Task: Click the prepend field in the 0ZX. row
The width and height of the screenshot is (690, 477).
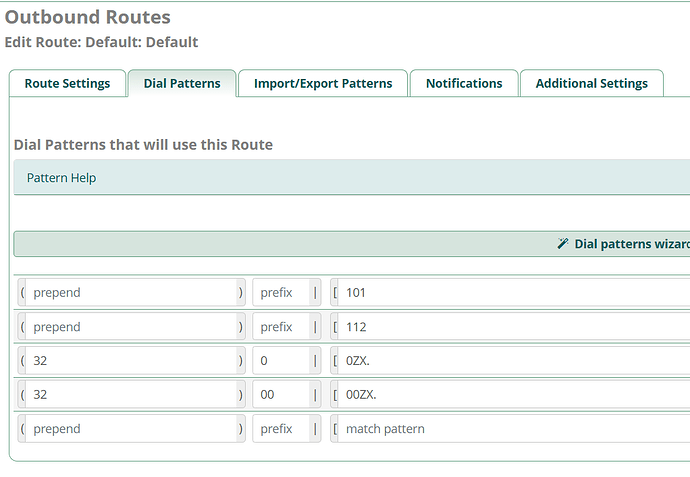Action: click(130, 361)
